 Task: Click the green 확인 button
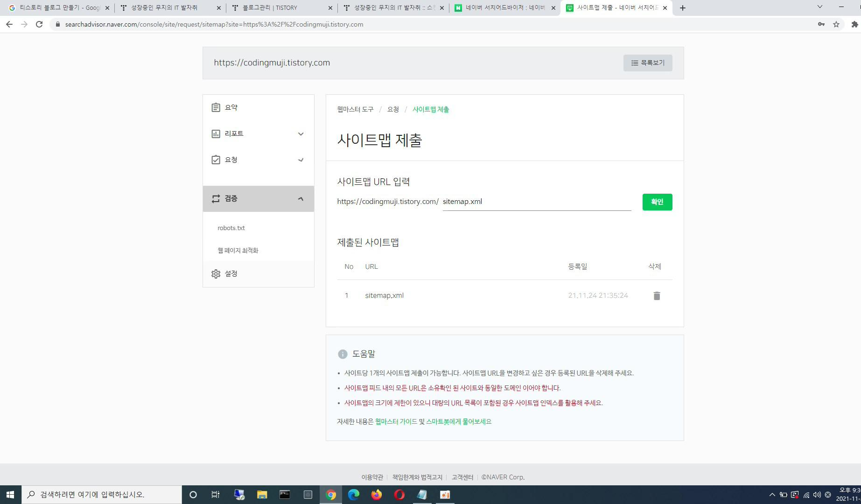(657, 202)
